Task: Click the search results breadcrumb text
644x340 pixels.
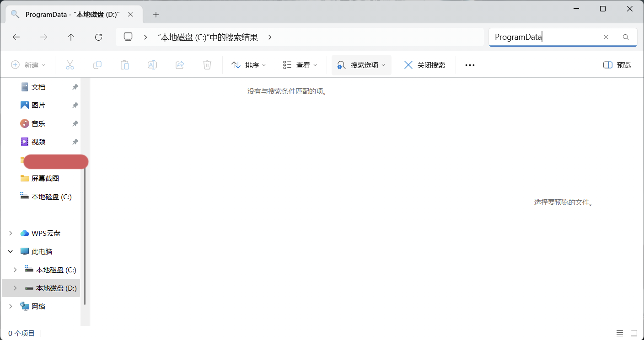Action: 208,37
